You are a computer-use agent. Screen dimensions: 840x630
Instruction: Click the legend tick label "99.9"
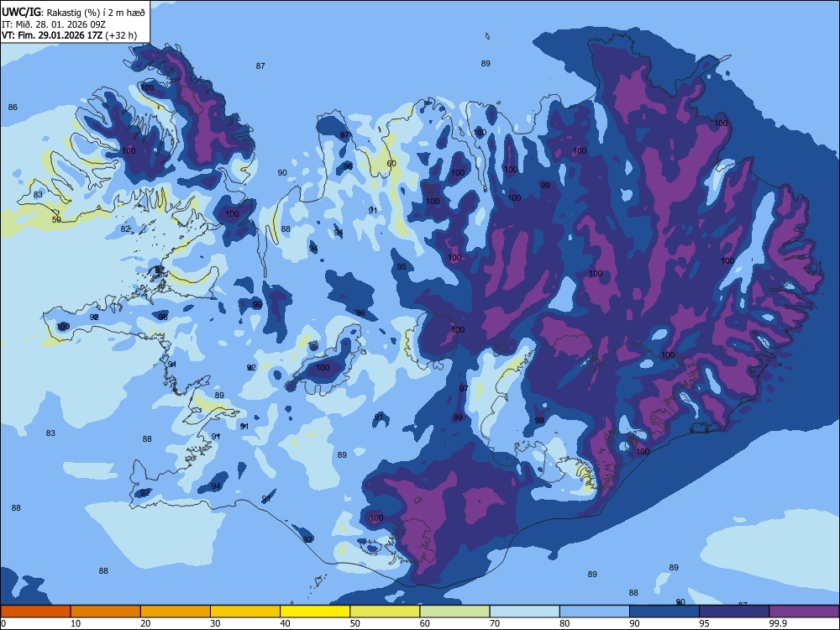778,623
